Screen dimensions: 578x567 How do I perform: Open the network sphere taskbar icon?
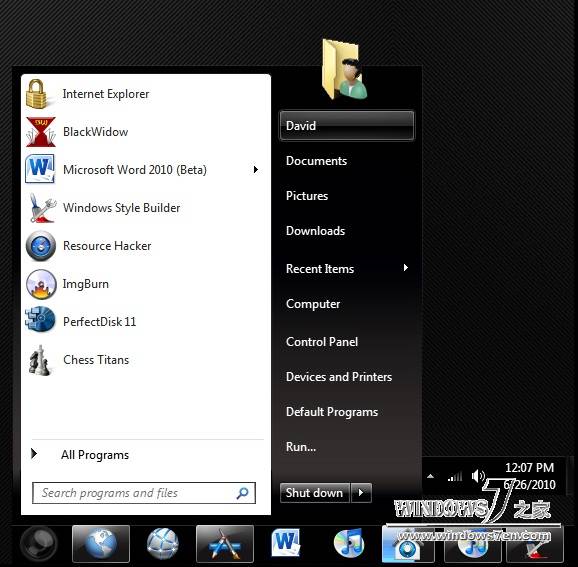(x=163, y=544)
